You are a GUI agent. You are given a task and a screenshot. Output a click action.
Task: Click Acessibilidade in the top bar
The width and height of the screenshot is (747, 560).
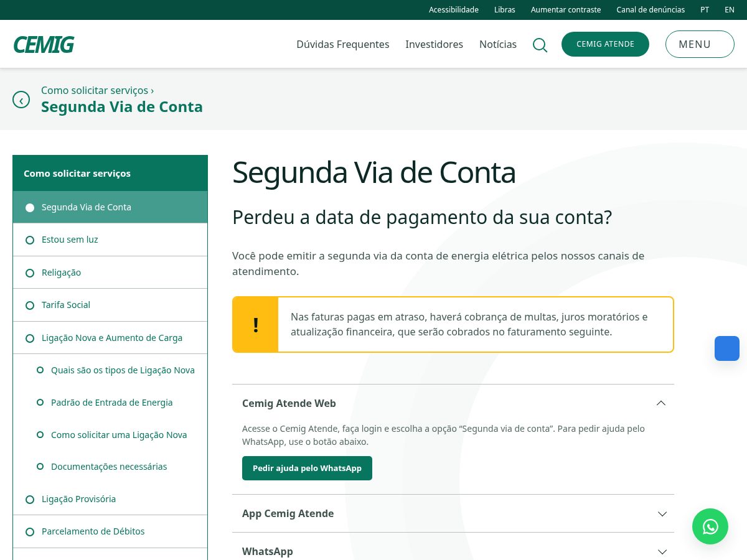(x=454, y=9)
